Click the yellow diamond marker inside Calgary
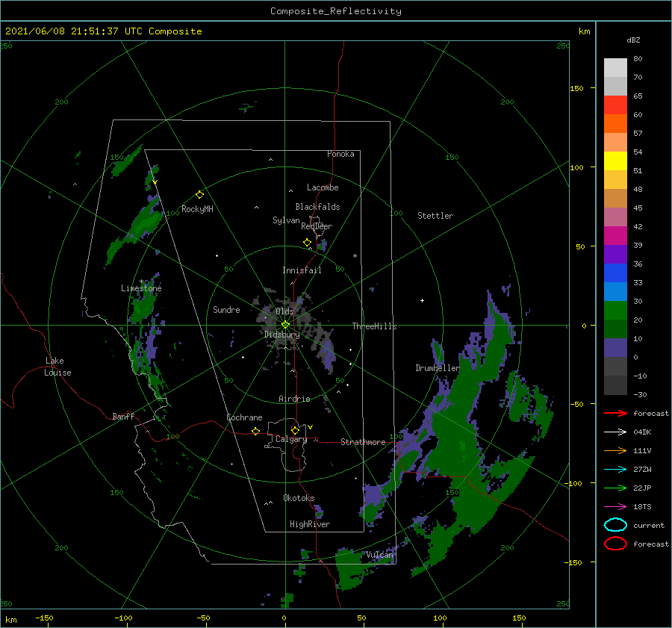Viewport: 672px width, 628px height. (295, 430)
